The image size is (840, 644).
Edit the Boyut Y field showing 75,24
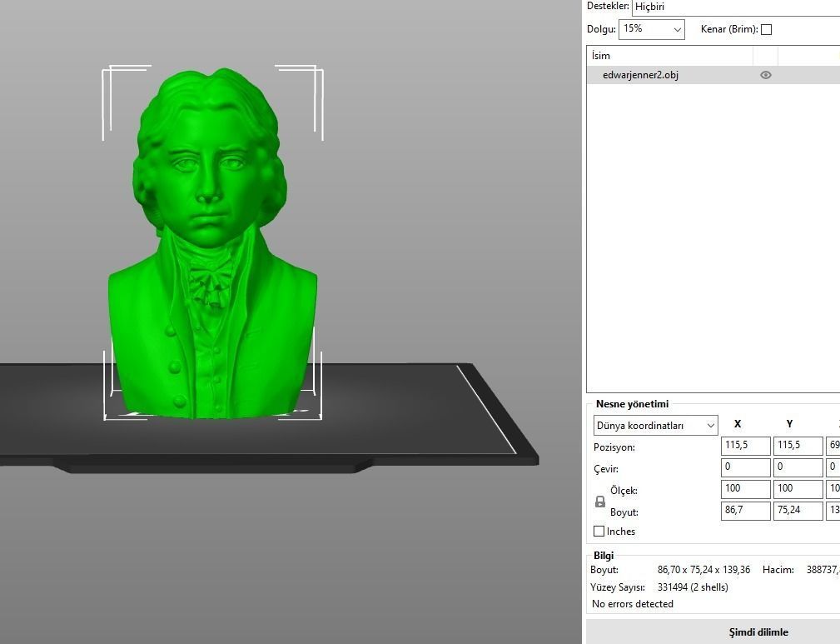(x=796, y=511)
